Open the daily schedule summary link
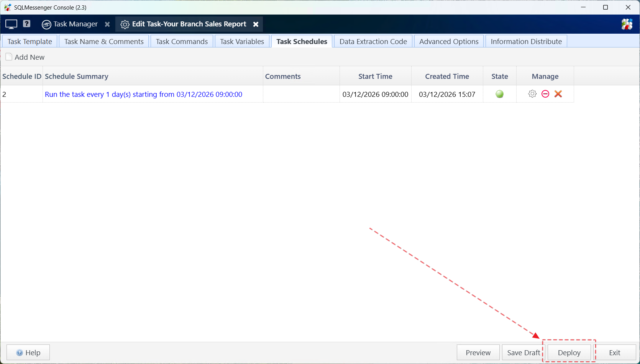The image size is (640, 364). click(x=144, y=94)
